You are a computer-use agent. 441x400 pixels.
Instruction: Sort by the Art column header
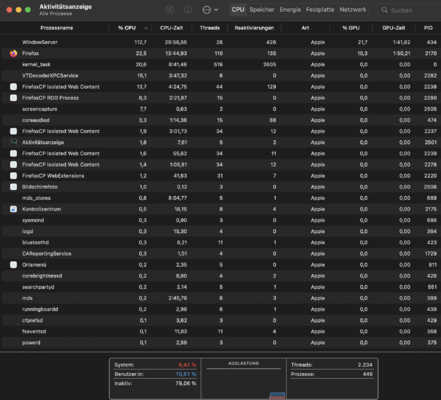click(x=305, y=28)
